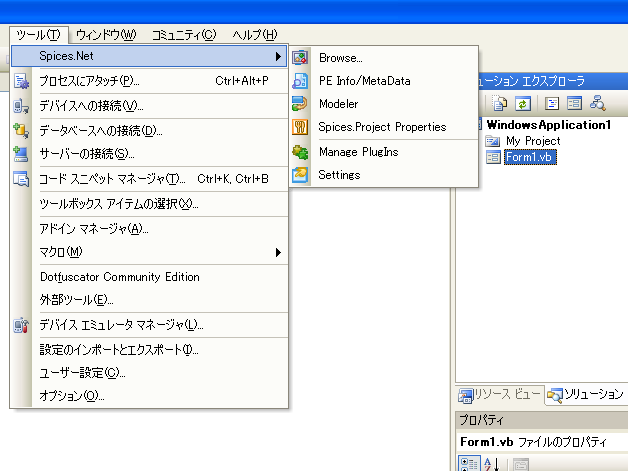
Task: Expand the Spices.Net submenu arrow
Action: click(278, 56)
